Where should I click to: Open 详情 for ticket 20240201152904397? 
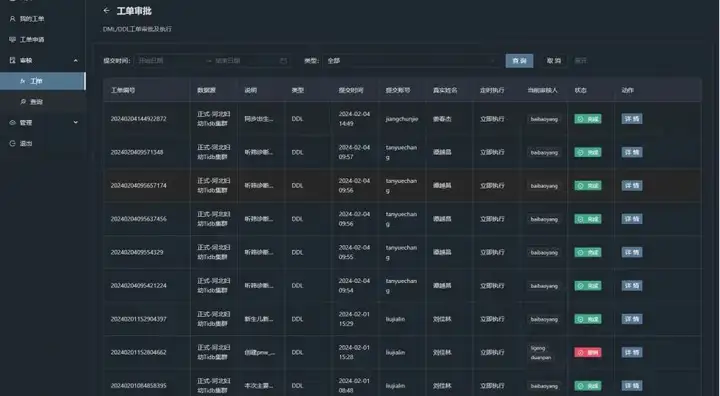tap(632, 319)
